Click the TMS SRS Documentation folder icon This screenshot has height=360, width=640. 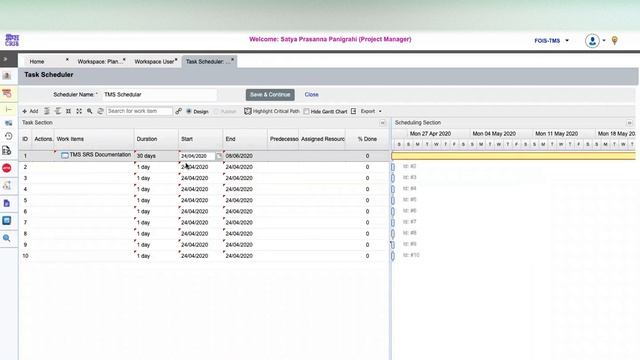tap(64, 156)
